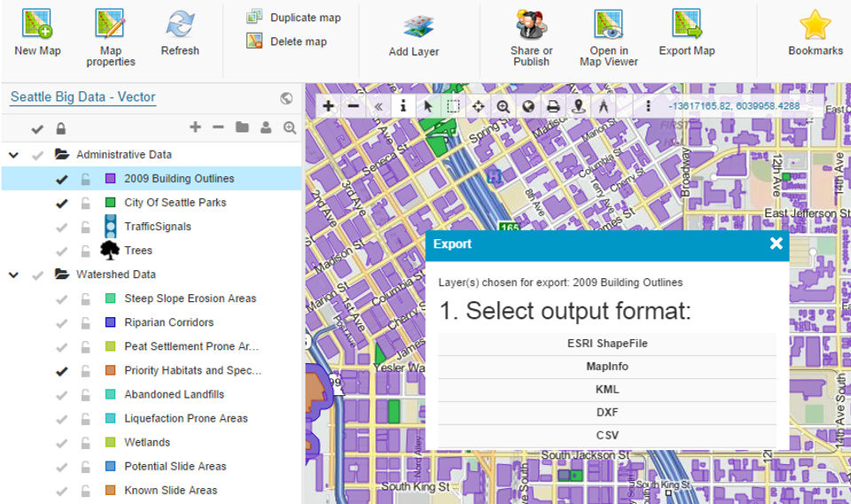
Task: Zoom out with map minus button
Action: pyautogui.click(x=354, y=105)
